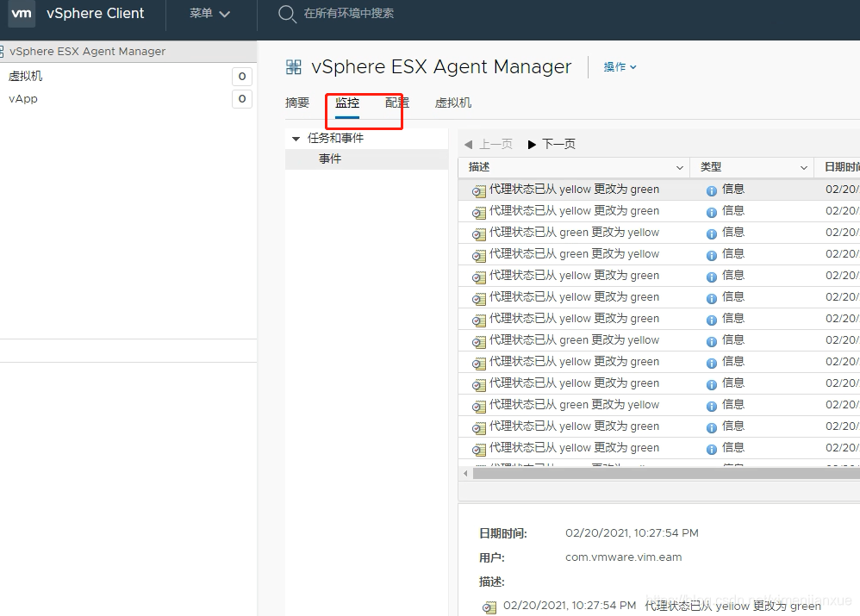Switch to the 虚拟机 tab
860x616 pixels.
(x=453, y=103)
